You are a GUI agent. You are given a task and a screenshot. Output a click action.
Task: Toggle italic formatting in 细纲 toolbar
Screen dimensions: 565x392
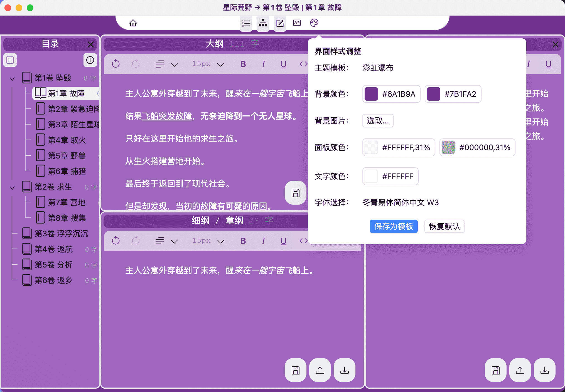(263, 241)
